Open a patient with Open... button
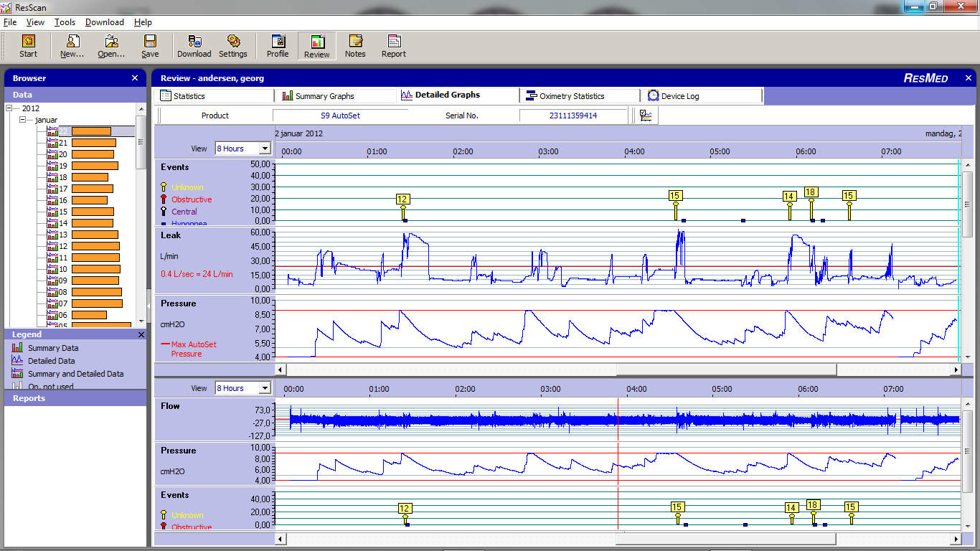This screenshot has width=980, height=551. (111, 47)
